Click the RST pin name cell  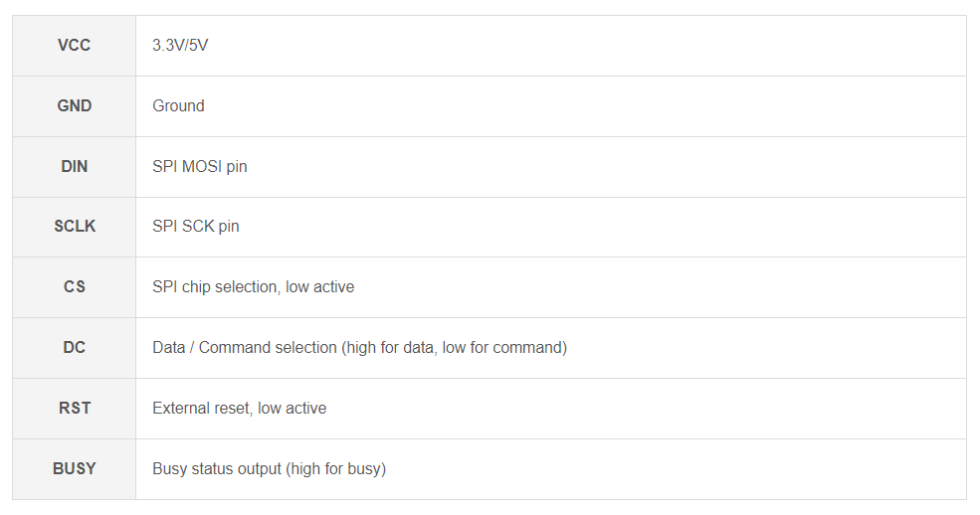pyautogui.click(x=75, y=409)
